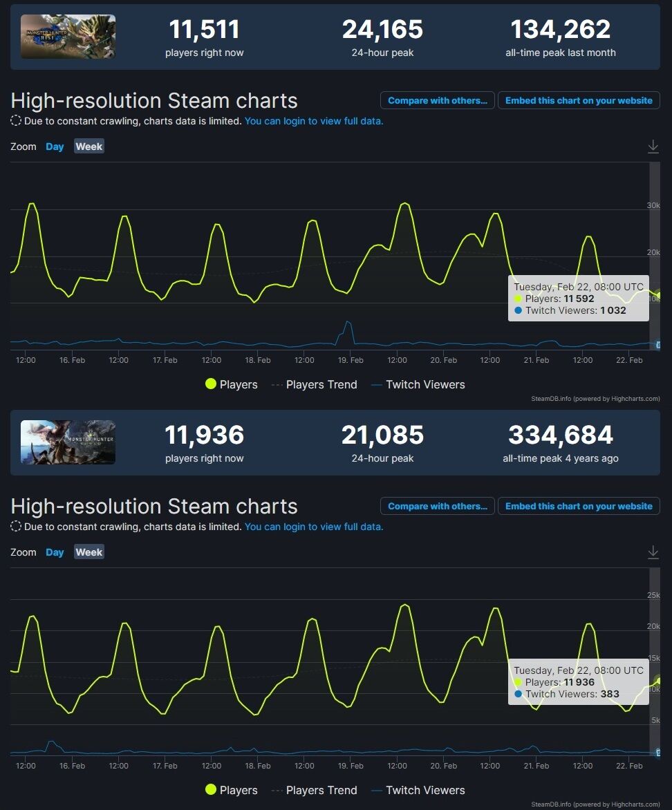Toggle Twitch Viewers series in top chart legend
The image size is (672, 810).
click(x=418, y=384)
